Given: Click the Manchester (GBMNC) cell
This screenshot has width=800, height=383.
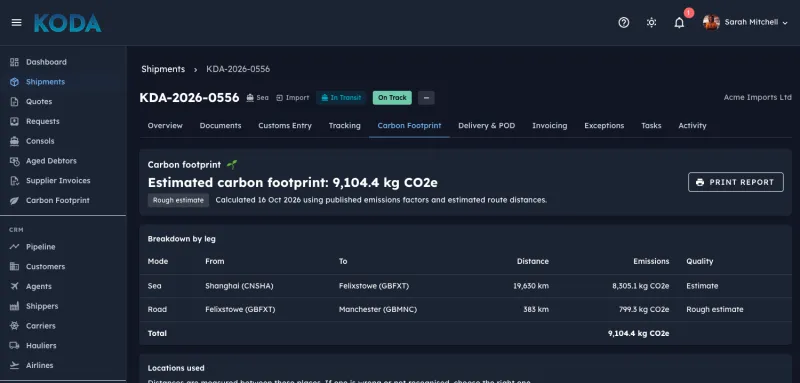Looking at the screenshot, I should click(x=378, y=310).
